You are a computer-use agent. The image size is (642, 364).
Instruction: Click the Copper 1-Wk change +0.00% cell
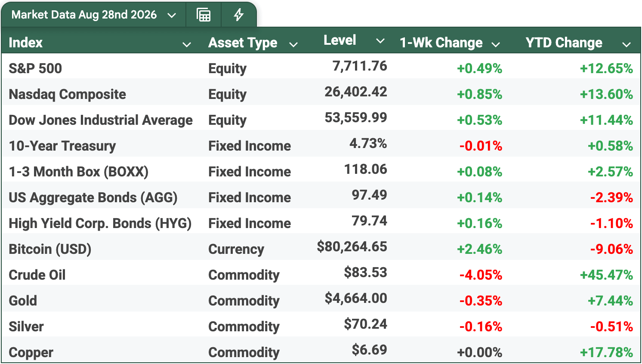pyautogui.click(x=479, y=352)
